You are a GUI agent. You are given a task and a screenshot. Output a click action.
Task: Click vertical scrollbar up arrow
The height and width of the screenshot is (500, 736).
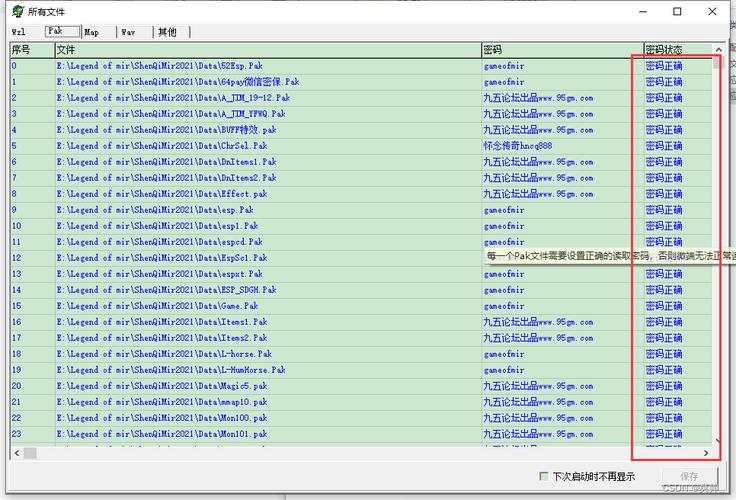(718, 49)
